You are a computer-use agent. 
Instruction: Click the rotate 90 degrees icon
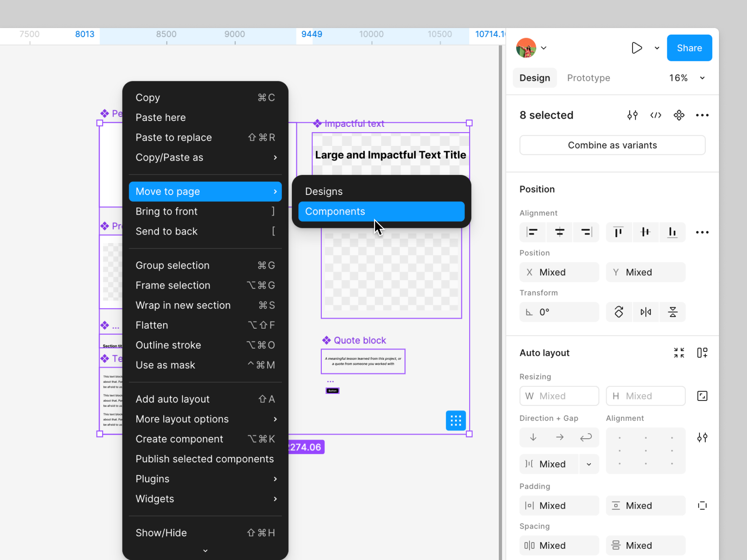click(x=619, y=312)
